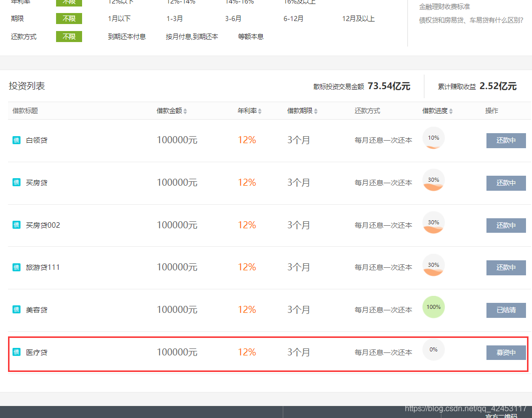532x418 pixels.
Task: Click 3个月 term in 美容贷 row
Action: pos(299,310)
